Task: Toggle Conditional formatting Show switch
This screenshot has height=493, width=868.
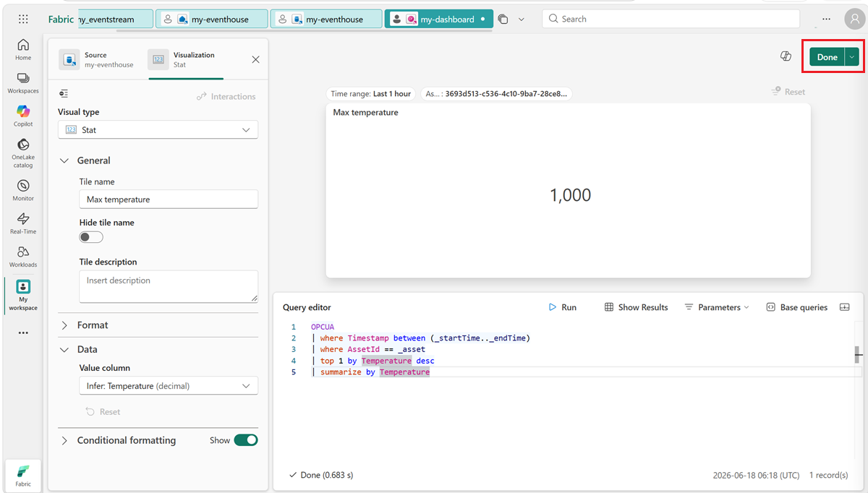Action: (x=246, y=440)
